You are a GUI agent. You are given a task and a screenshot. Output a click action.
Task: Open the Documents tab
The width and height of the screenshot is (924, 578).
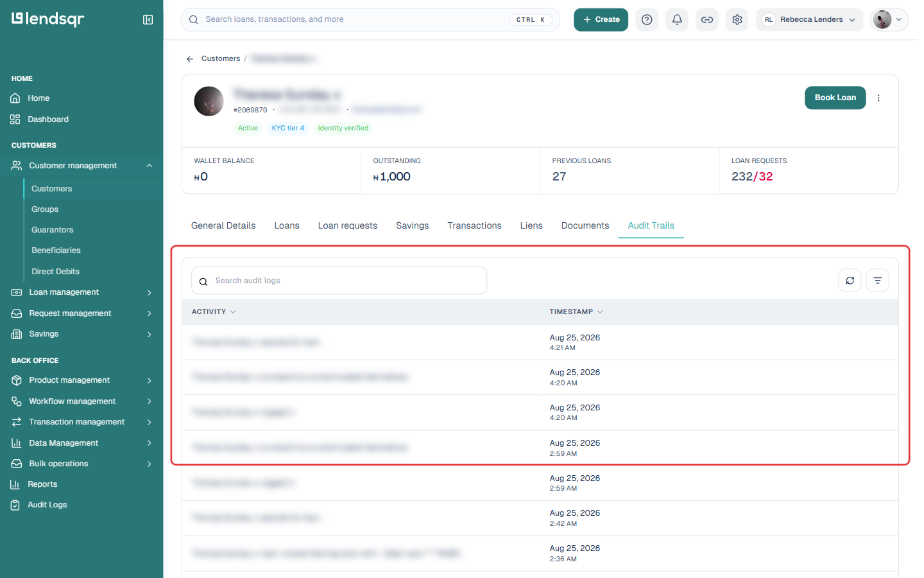pyautogui.click(x=585, y=225)
